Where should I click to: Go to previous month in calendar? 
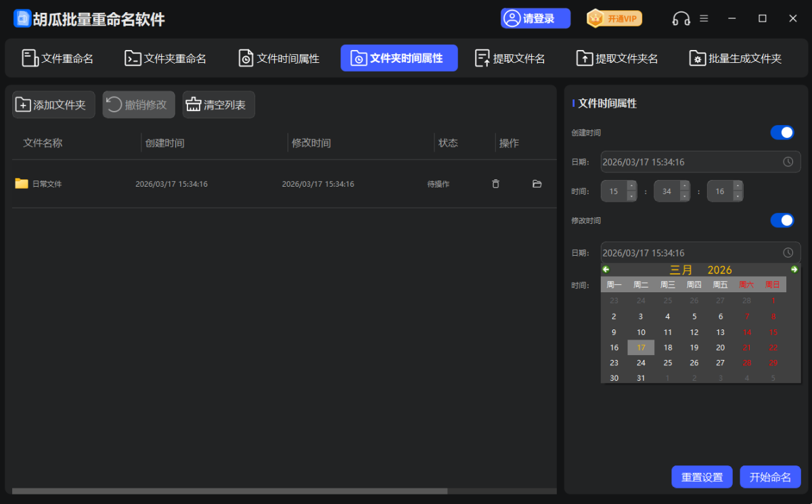606,269
